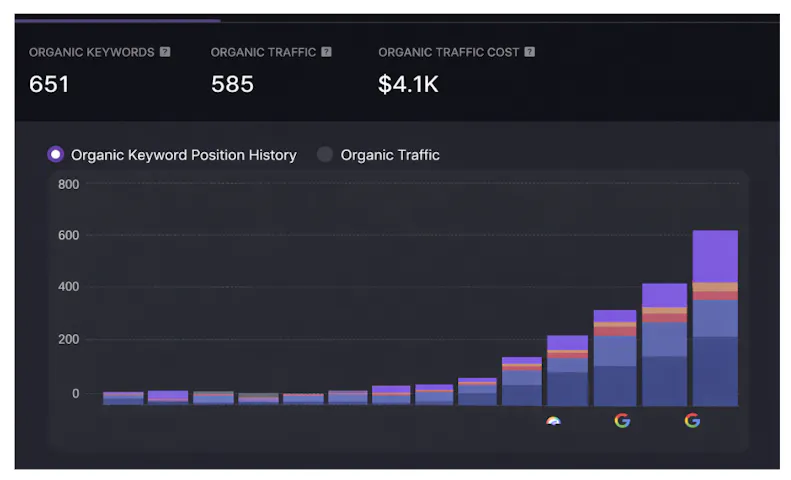This screenshot has width=791, height=480.
Task: Click the Organic Traffic value 585
Action: pyautogui.click(x=232, y=84)
